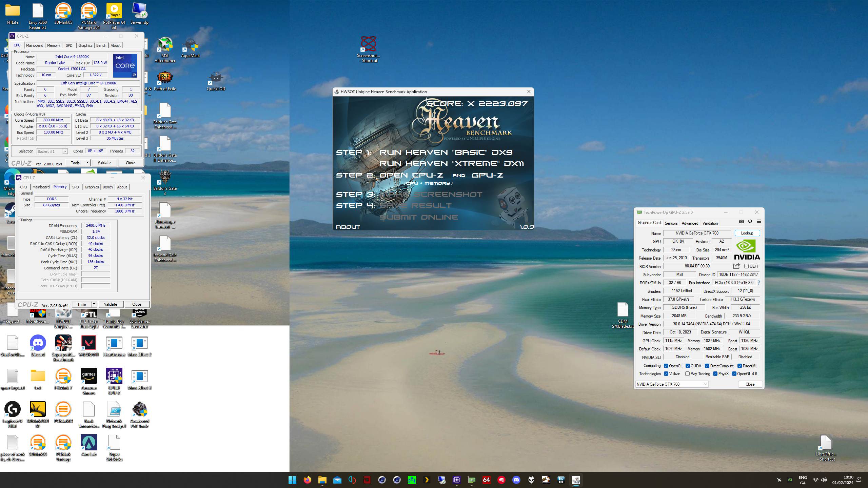Click the Close button in GPU-Z

coord(750,384)
